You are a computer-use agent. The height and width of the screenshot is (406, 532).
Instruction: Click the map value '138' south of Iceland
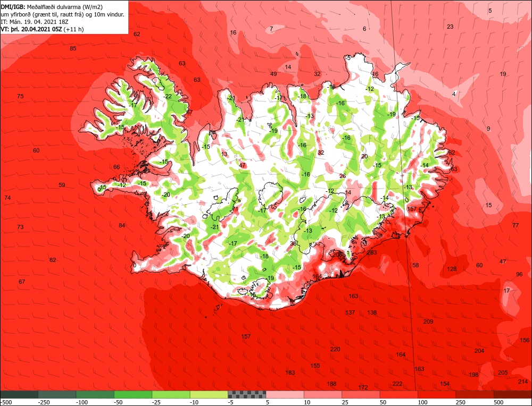pyautogui.click(x=372, y=312)
